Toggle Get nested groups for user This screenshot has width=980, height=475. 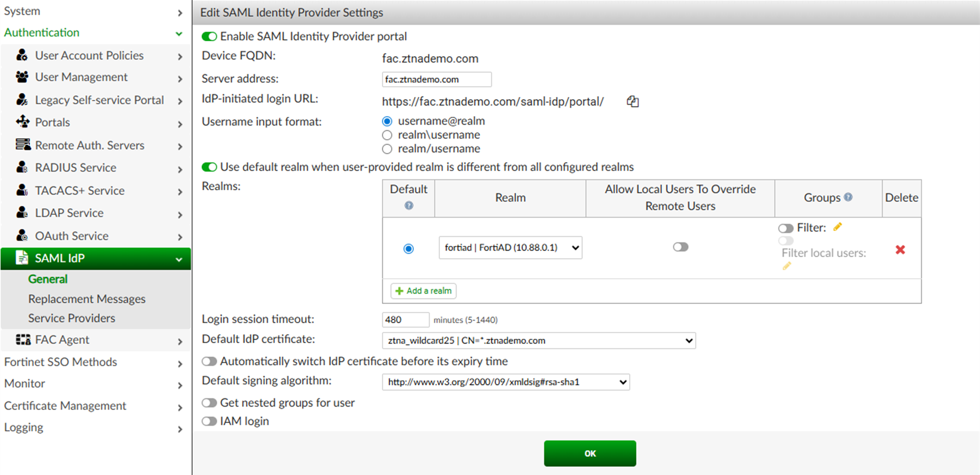click(209, 403)
